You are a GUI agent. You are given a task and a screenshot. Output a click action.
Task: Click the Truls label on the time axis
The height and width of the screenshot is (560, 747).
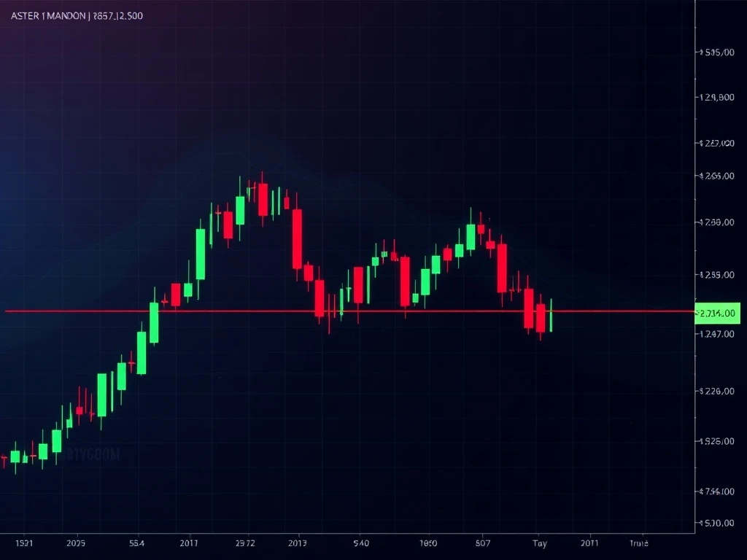(x=640, y=542)
